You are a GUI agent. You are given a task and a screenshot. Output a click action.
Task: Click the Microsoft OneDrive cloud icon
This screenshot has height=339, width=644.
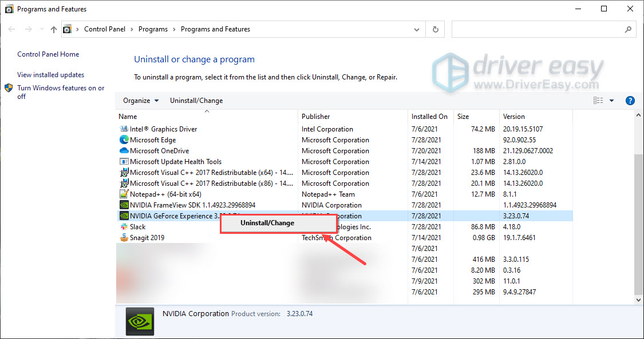click(x=124, y=150)
